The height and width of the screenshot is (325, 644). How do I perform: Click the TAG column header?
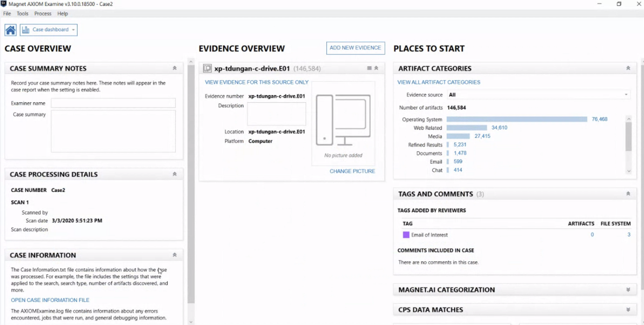tap(407, 223)
